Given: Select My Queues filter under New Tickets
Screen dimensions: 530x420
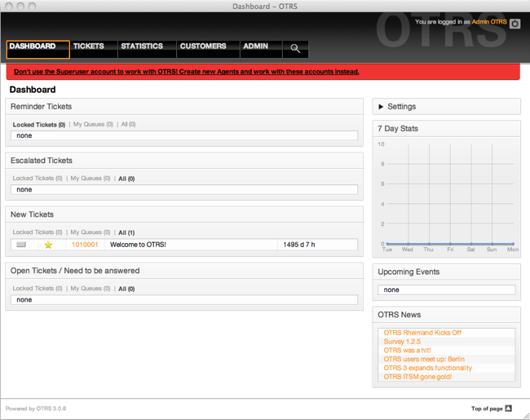Looking at the screenshot, I should point(91,232).
